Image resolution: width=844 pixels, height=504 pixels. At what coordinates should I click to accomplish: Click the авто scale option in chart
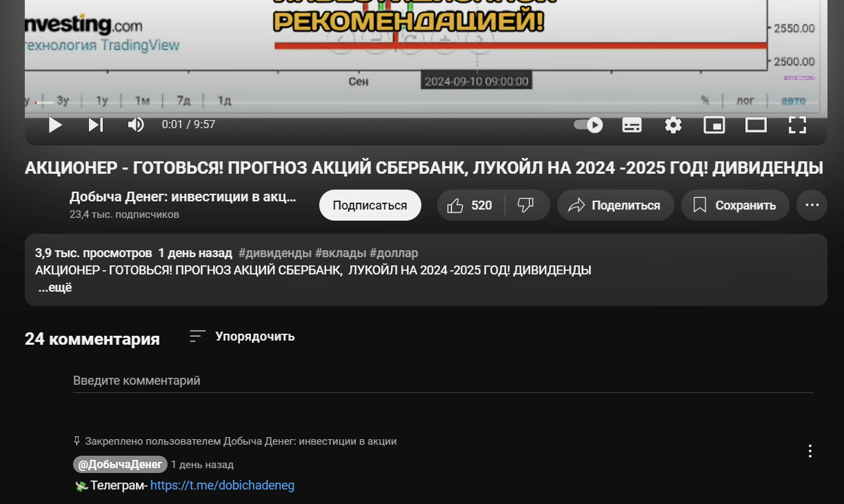coord(793,101)
